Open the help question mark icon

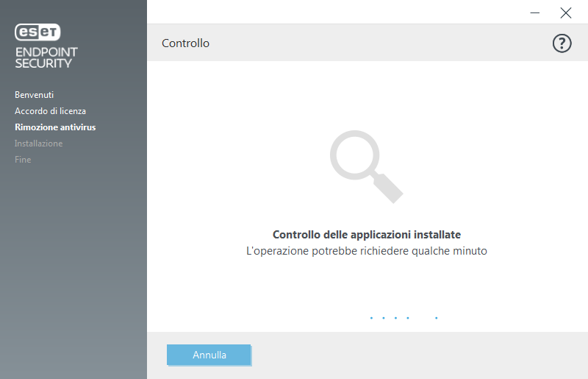562,43
